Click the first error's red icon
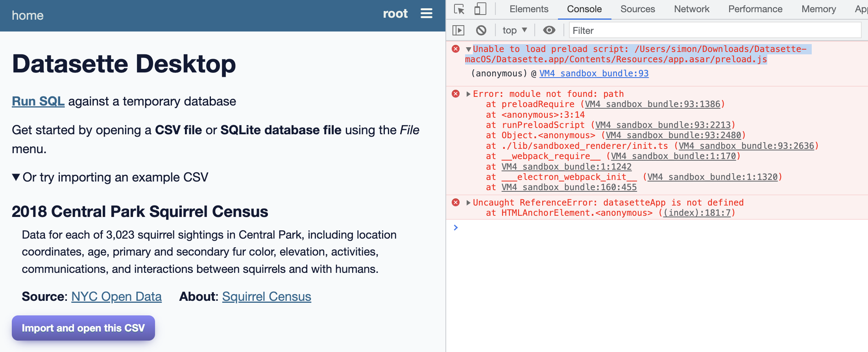This screenshot has height=352, width=868. coord(456,49)
